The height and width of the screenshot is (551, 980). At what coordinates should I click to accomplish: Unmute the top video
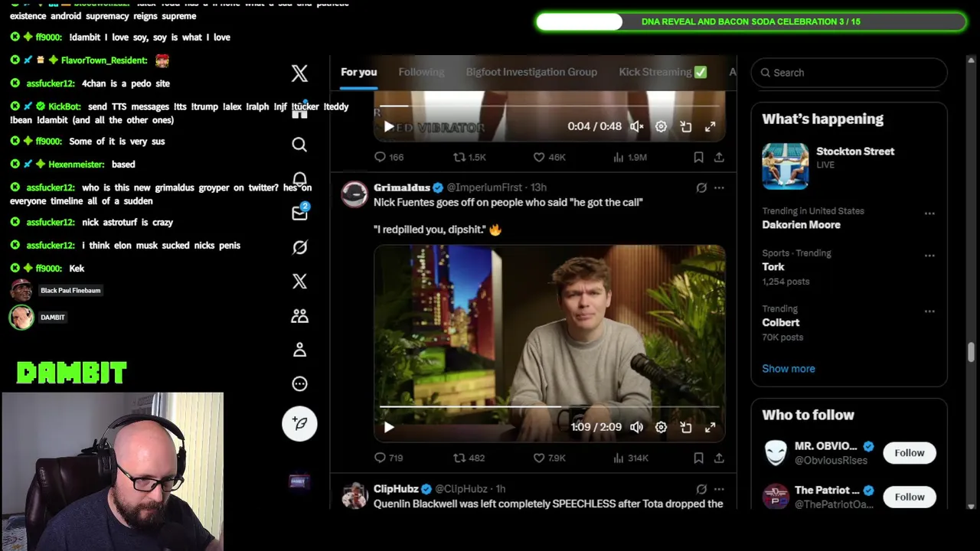tap(636, 126)
